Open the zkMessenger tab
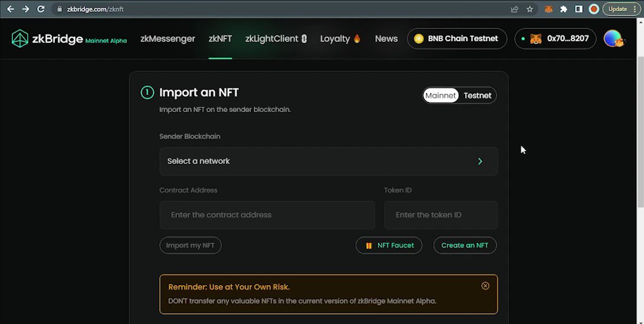 pyautogui.click(x=167, y=39)
